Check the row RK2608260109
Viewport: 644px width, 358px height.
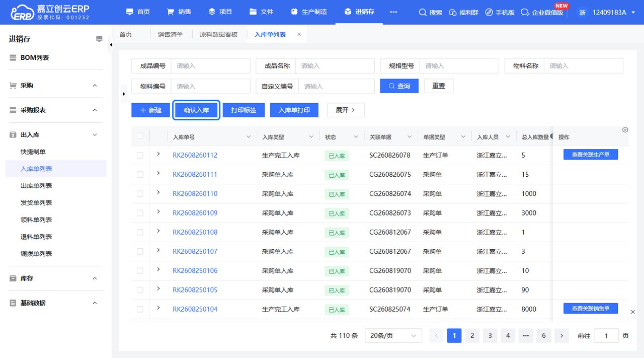click(x=140, y=213)
